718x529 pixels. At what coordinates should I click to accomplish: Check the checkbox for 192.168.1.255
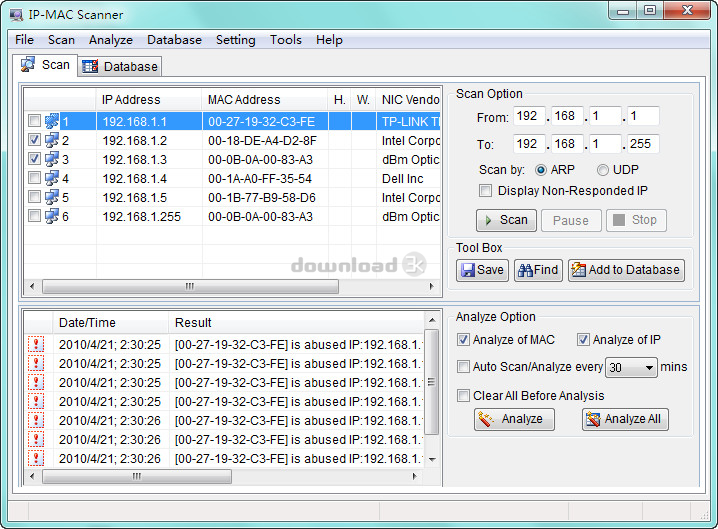tap(34, 215)
